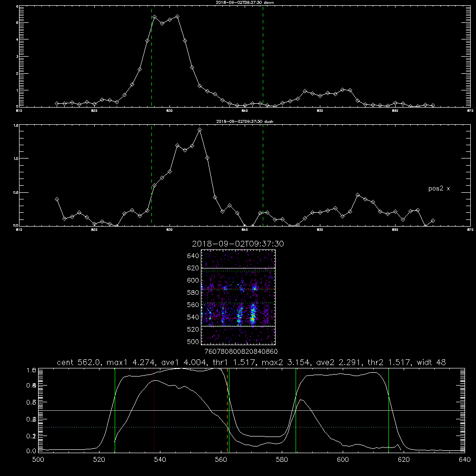Click the green vertical line near 525 in bottom plot

tap(115, 410)
